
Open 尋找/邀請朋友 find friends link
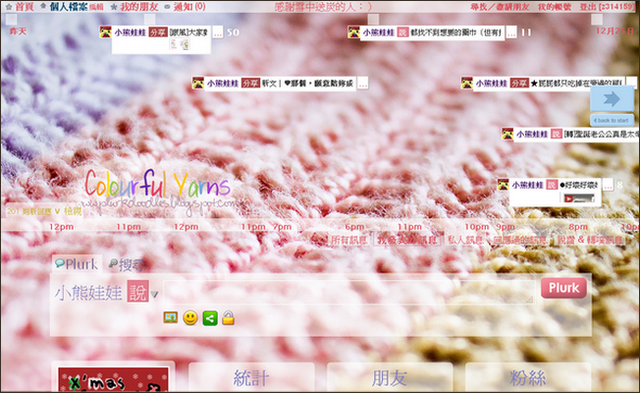pyautogui.click(x=500, y=7)
